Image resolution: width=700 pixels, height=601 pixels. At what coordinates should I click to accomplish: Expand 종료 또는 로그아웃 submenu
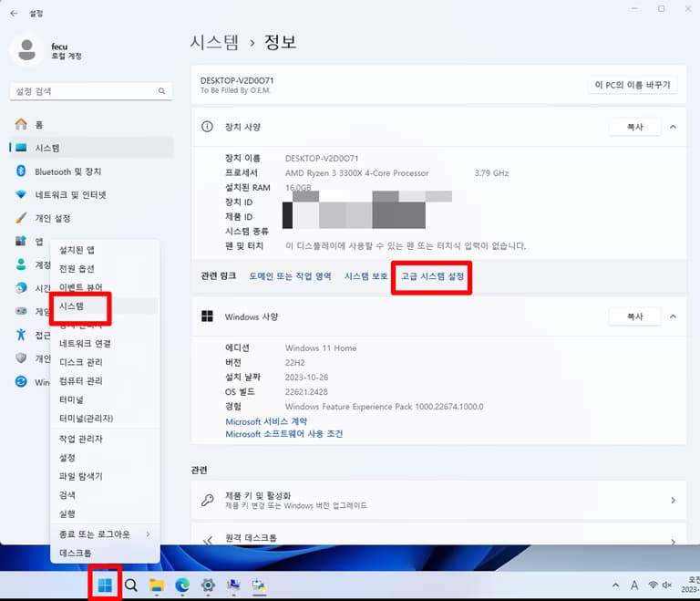click(106, 534)
